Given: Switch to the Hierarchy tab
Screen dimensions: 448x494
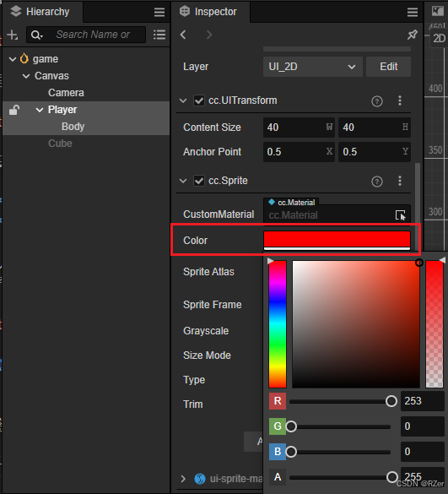Looking at the screenshot, I should [x=43, y=12].
